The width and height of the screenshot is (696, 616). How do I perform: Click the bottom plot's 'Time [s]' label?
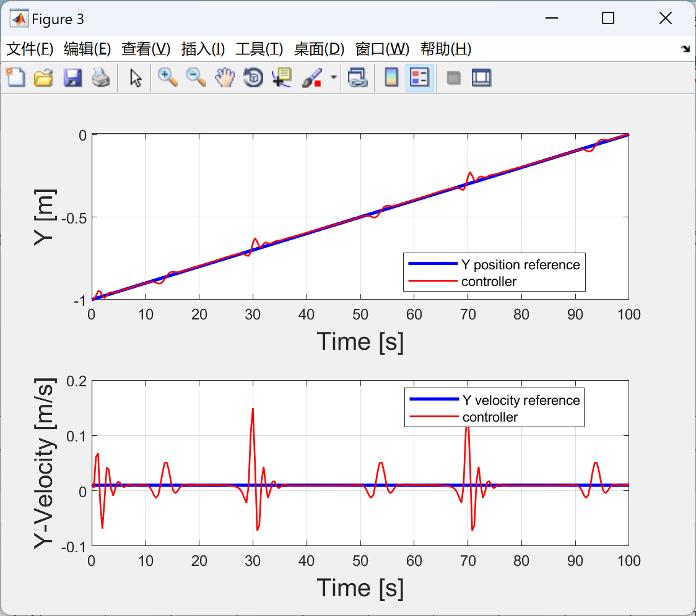pyautogui.click(x=360, y=588)
